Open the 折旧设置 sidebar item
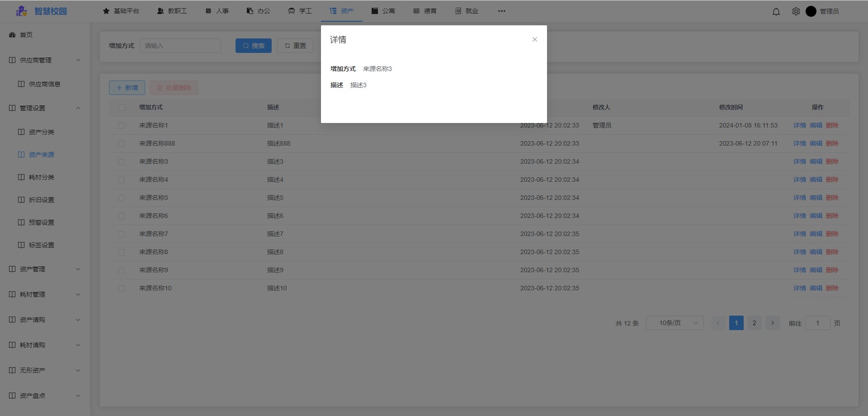Screen dimensions: 868x416 42,199
